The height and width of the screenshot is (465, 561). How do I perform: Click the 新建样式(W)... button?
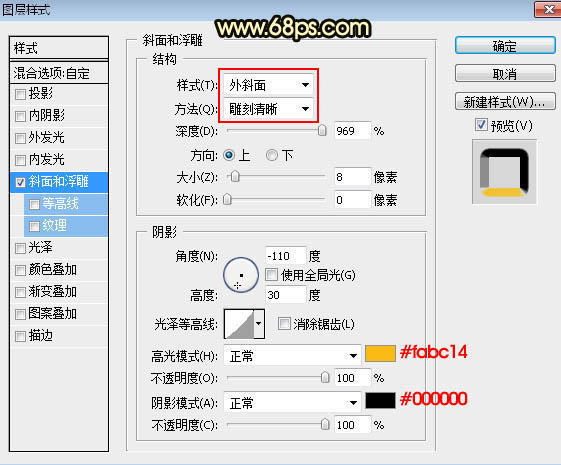505,102
